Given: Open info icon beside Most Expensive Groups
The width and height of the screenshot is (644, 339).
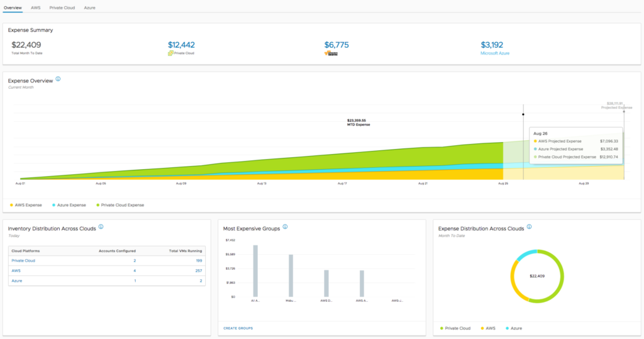Looking at the screenshot, I should coord(285,227).
